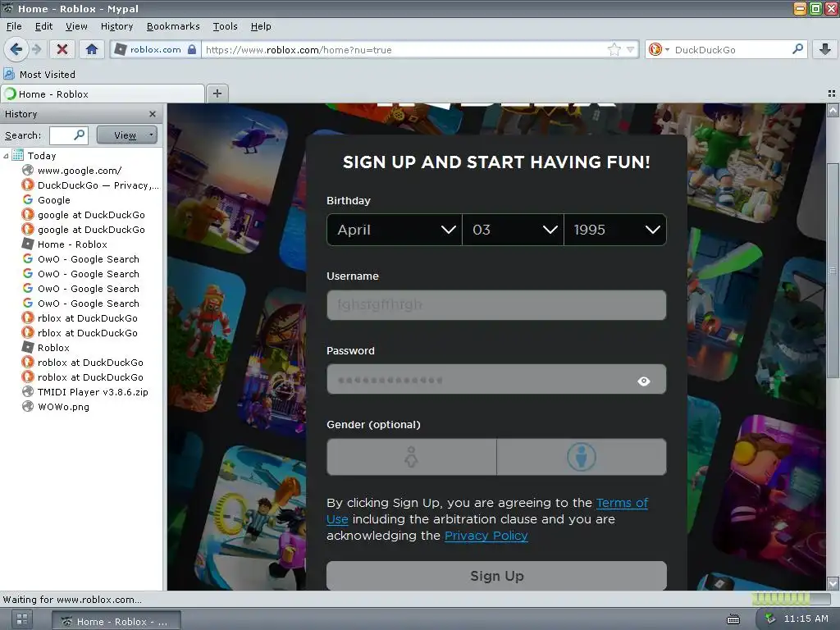The width and height of the screenshot is (840, 630).
Task: Open the Privacy Policy link
Action: coord(486,536)
